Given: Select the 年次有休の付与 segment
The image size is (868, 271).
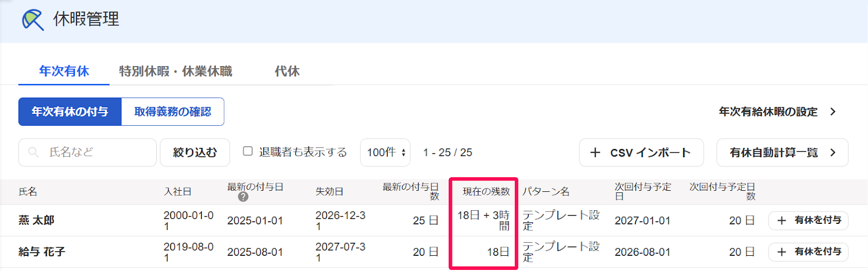Looking at the screenshot, I should click(x=70, y=112).
